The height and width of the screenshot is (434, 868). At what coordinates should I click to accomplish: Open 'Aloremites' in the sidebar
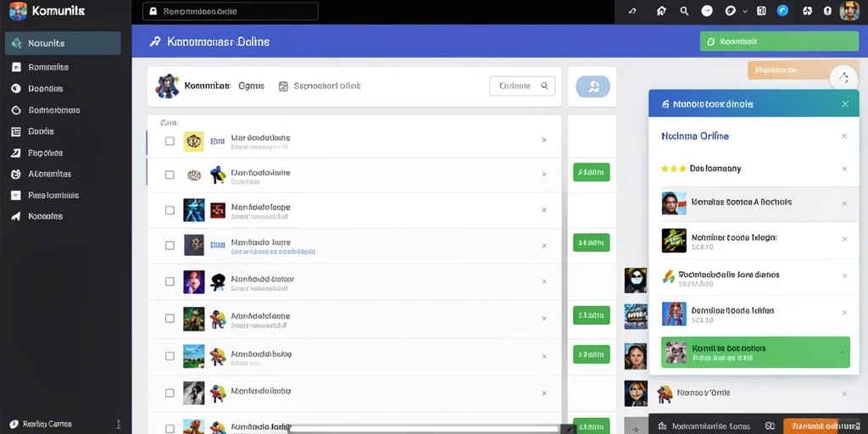[x=50, y=174]
